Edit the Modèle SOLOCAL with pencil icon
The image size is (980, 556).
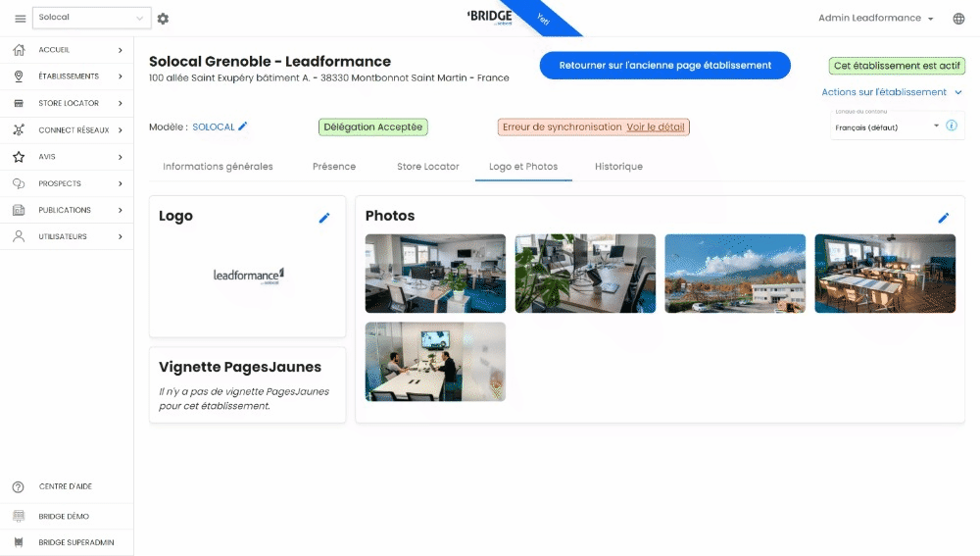[x=243, y=126]
